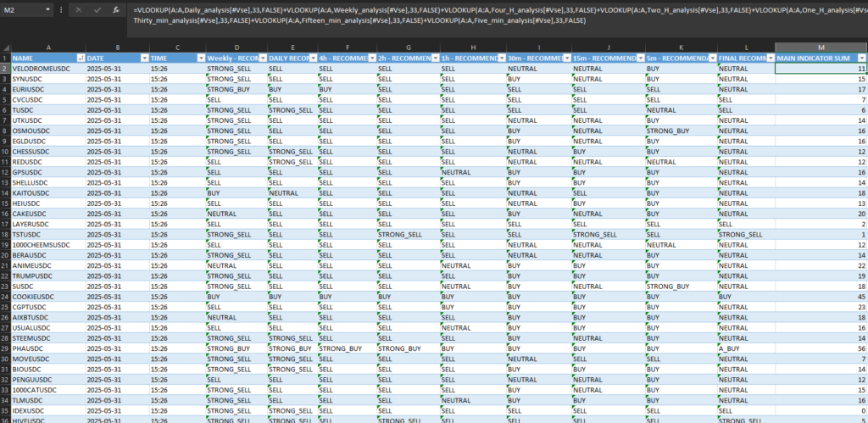The image size is (868, 423).
Task: Click inside the formula bar text
Action: click(x=498, y=15)
